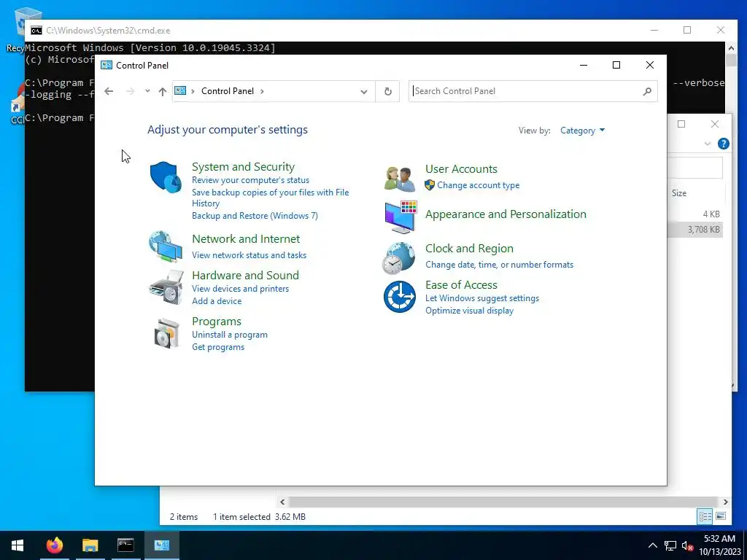The height and width of the screenshot is (560, 747).
Task: Click the cmd.exe title bar icon
Action: pyautogui.click(x=36, y=31)
